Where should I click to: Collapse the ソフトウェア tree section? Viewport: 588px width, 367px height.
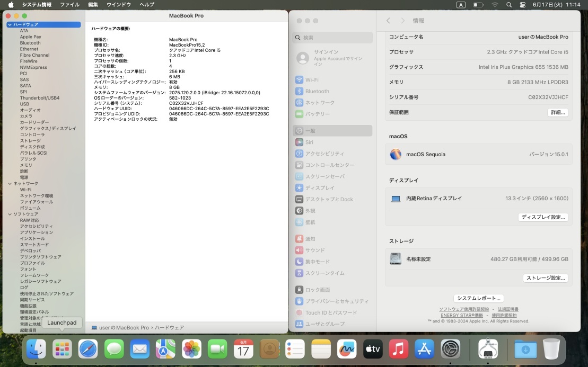pyautogui.click(x=10, y=214)
